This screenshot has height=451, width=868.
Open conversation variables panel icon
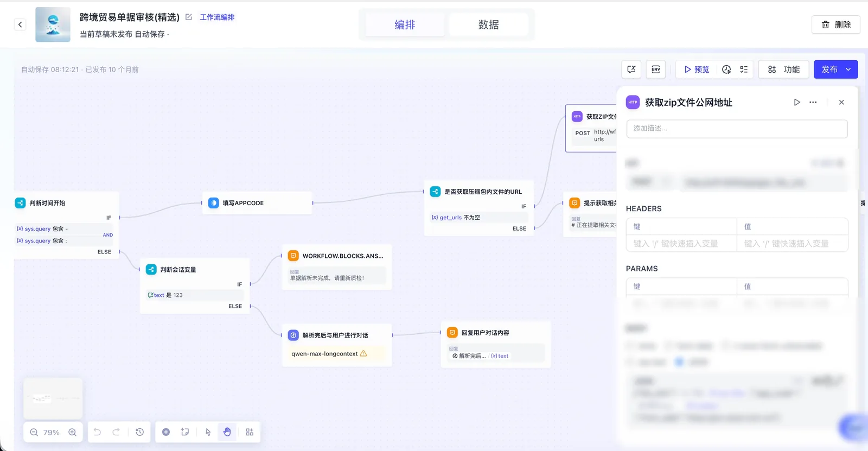click(x=631, y=69)
